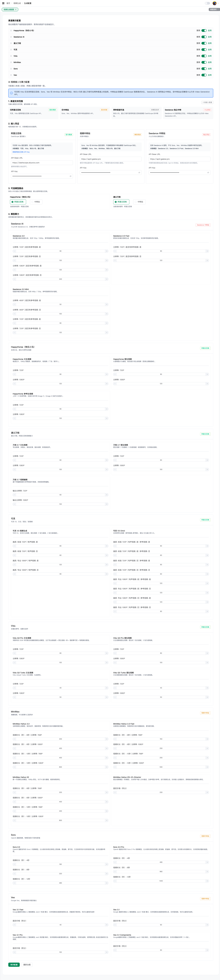The image size is (220, 980).
Task: Click the 生成配置 breadcrumb item
Action: tap(28, 3)
